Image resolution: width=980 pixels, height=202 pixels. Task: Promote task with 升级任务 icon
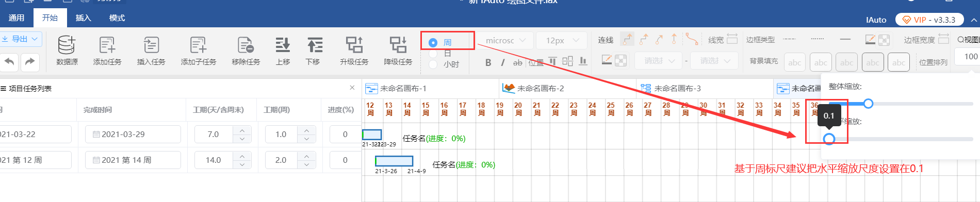pyautogui.click(x=354, y=45)
